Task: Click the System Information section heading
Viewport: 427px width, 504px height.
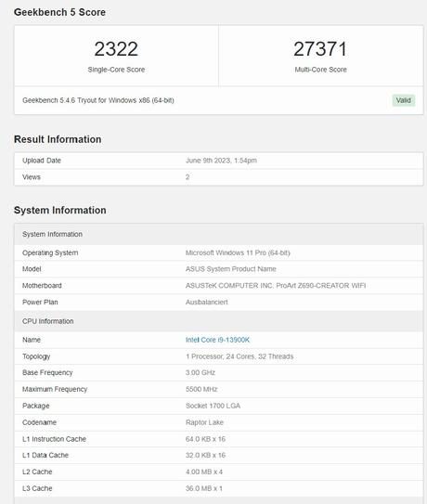Action: (59, 210)
